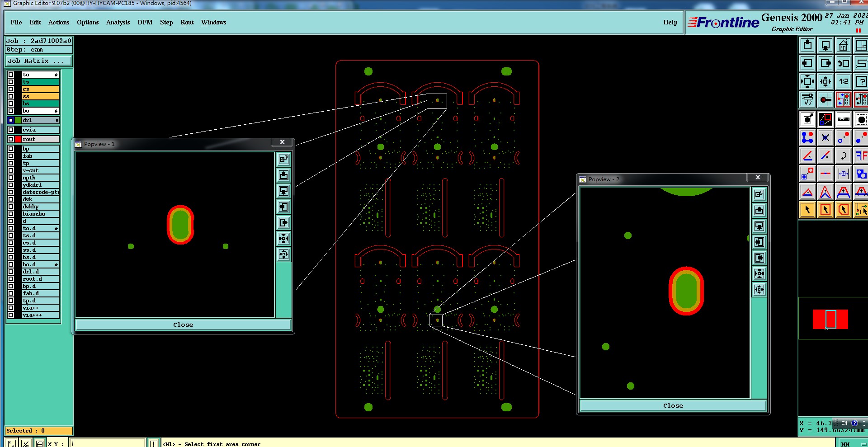This screenshot has height=447, width=868.
Task: Click Close button in Popview 1
Action: coord(183,325)
